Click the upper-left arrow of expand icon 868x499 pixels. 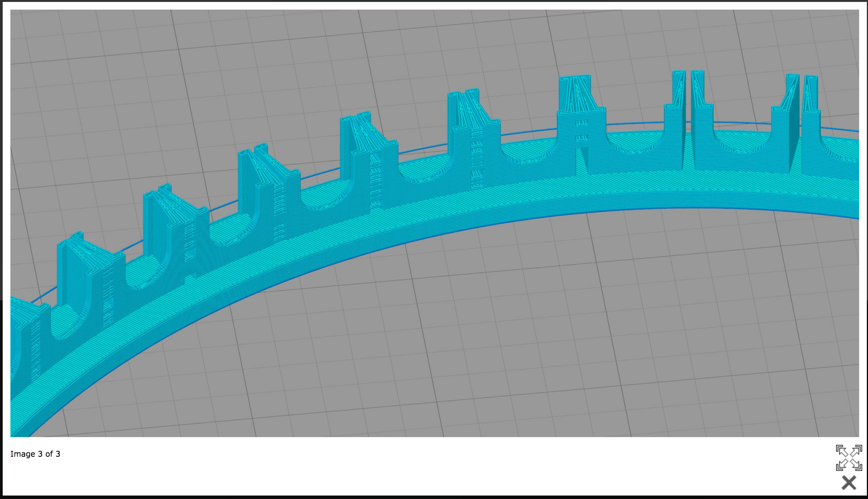pyautogui.click(x=842, y=451)
